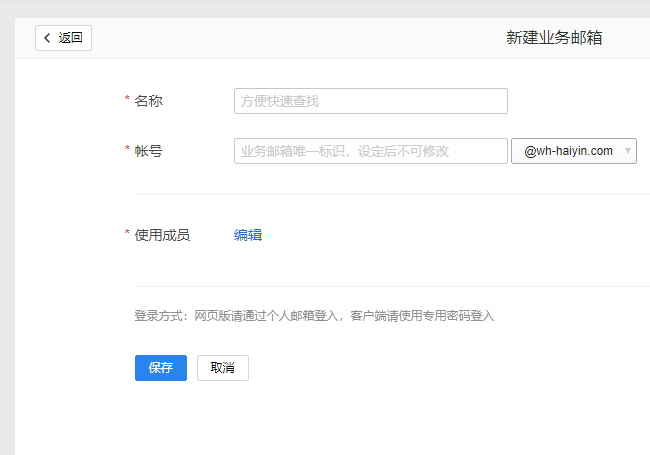This screenshot has height=455, width=650.
Task: Click the back chevron arrow icon
Action: pyautogui.click(x=47, y=38)
